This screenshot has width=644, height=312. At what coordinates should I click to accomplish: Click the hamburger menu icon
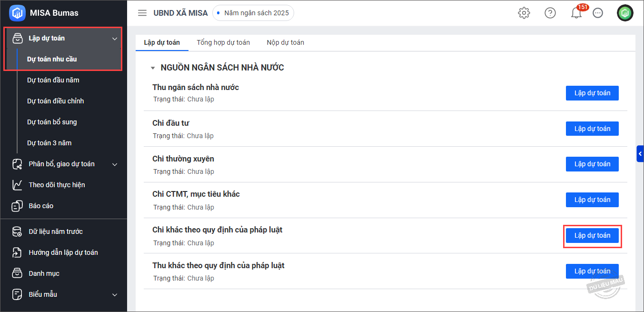pos(142,13)
